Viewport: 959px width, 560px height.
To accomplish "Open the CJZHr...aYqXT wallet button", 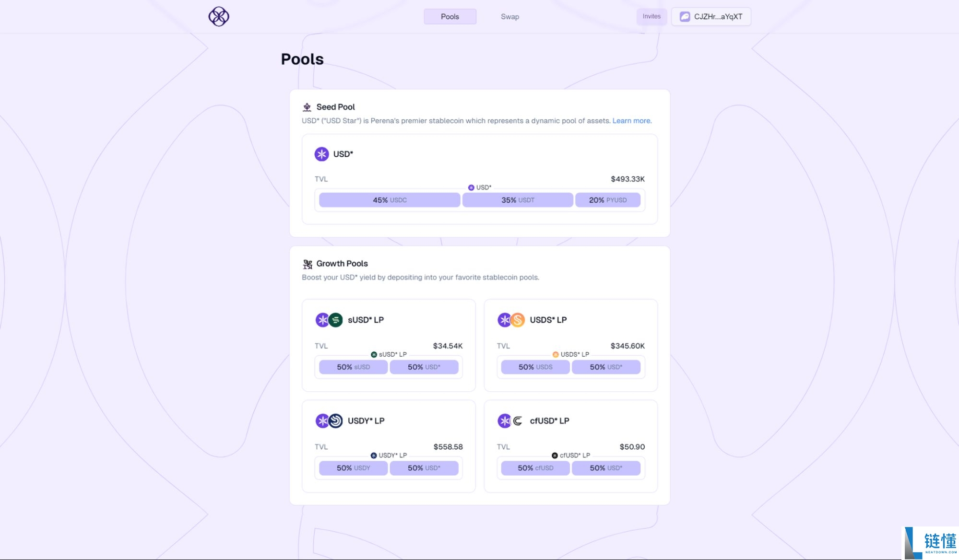I will point(711,17).
